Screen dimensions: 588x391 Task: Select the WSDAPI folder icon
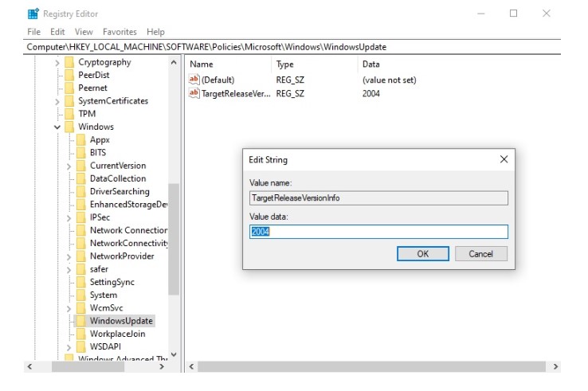(81, 346)
